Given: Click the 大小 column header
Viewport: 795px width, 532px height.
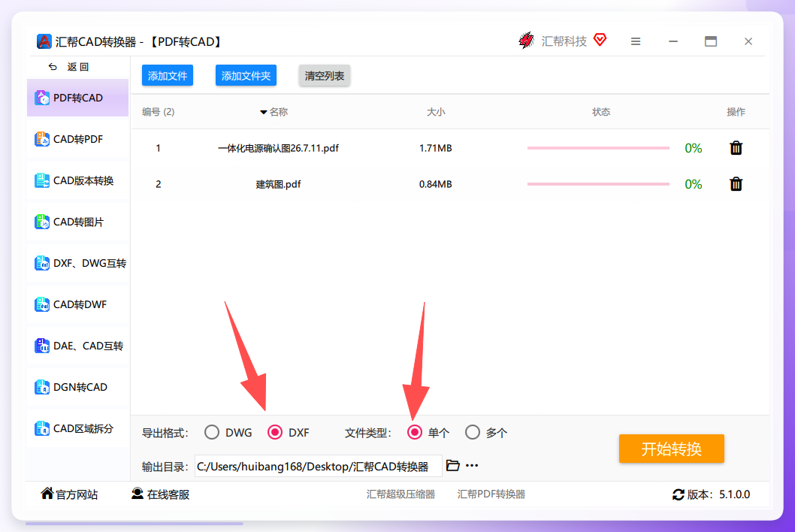Looking at the screenshot, I should [x=436, y=112].
